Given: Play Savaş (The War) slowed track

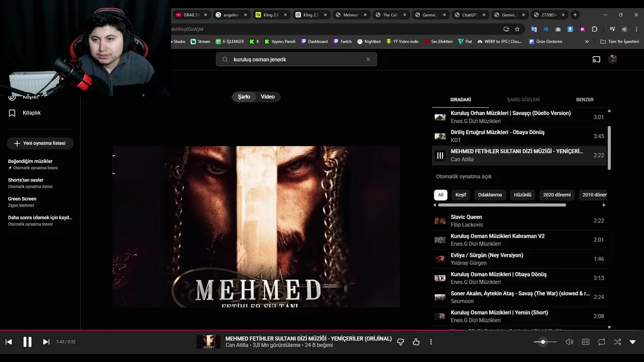Looking at the screenshot, I should coord(519,297).
